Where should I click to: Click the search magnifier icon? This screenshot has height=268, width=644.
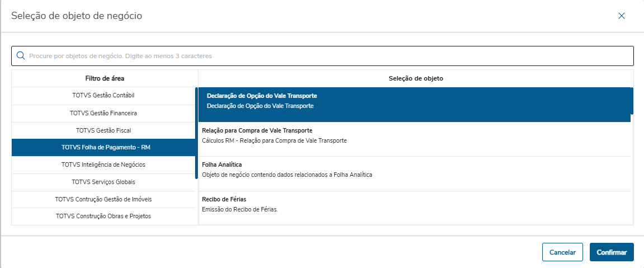[21, 56]
